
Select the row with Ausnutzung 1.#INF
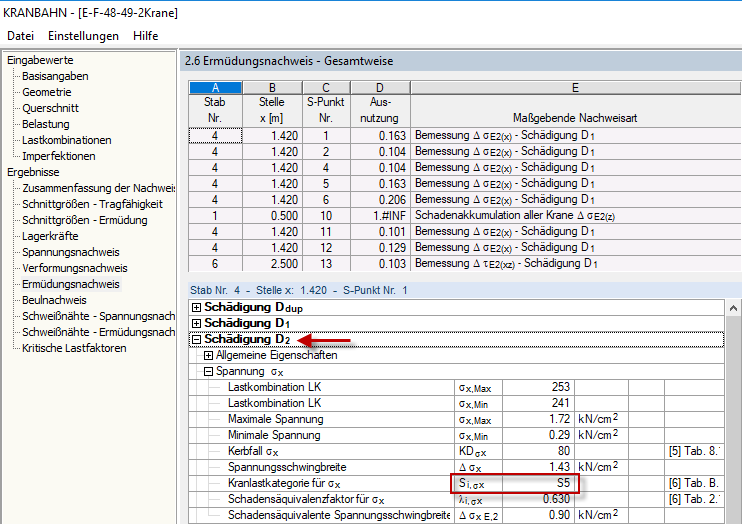(465, 216)
